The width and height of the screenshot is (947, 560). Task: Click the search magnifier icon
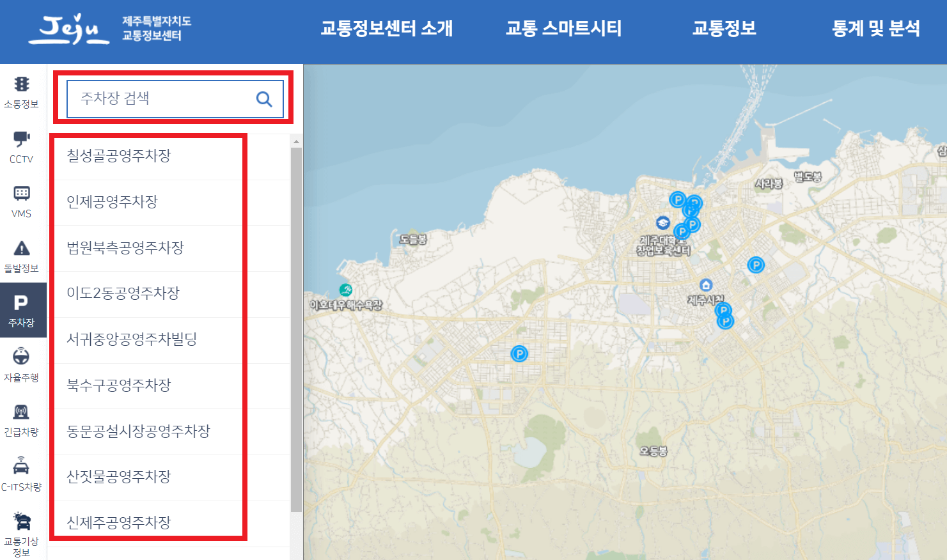(263, 98)
